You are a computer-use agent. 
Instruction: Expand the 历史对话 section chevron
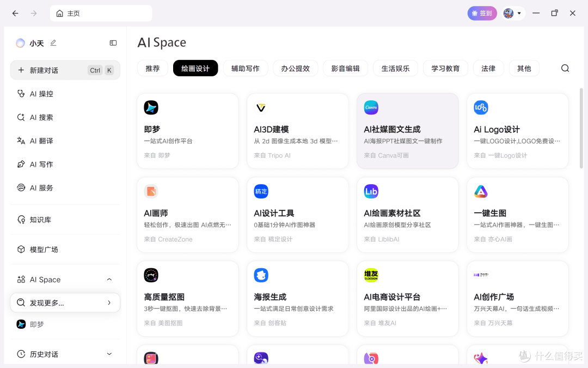[x=109, y=354]
